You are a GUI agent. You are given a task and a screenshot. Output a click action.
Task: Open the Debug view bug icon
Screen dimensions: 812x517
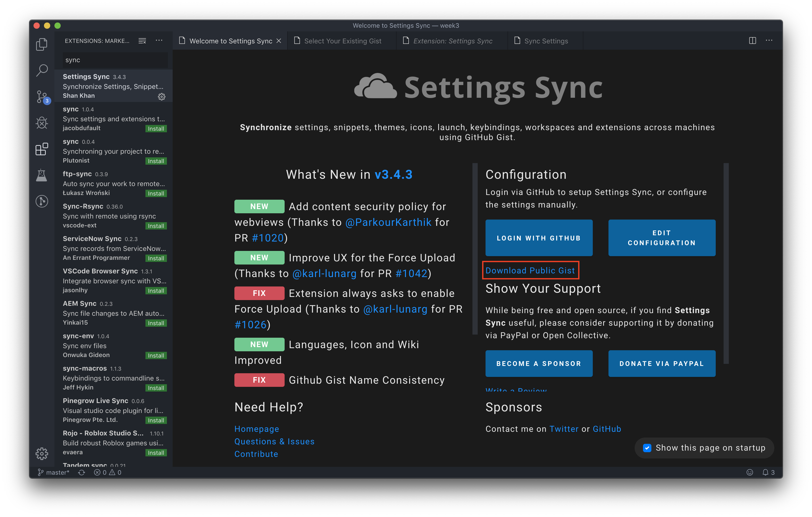point(42,123)
